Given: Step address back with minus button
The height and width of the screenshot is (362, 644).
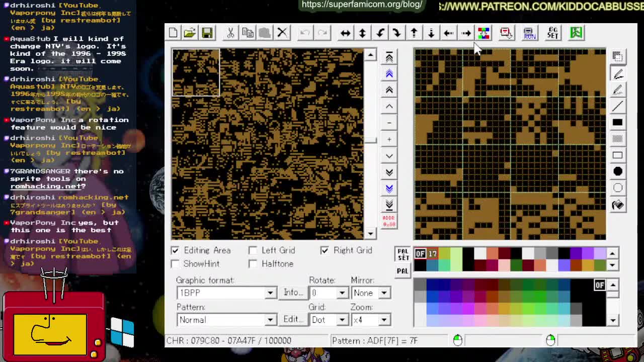Looking at the screenshot, I should point(389,123).
